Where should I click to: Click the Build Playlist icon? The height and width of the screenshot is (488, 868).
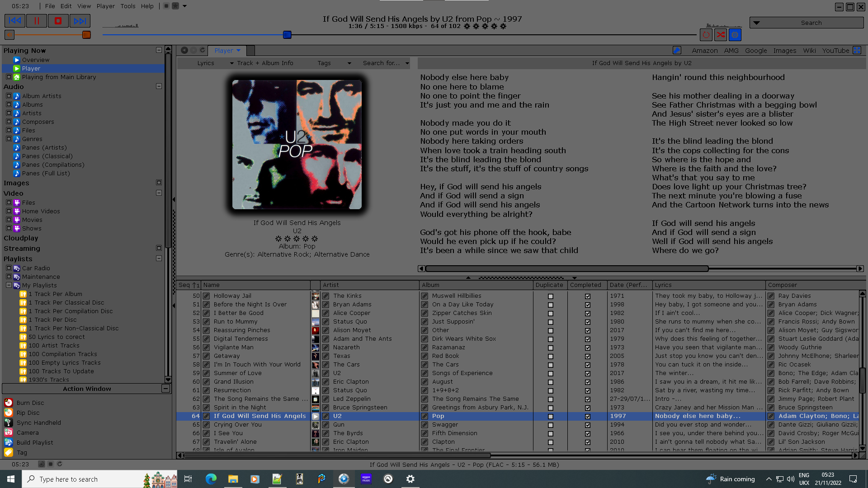point(9,442)
